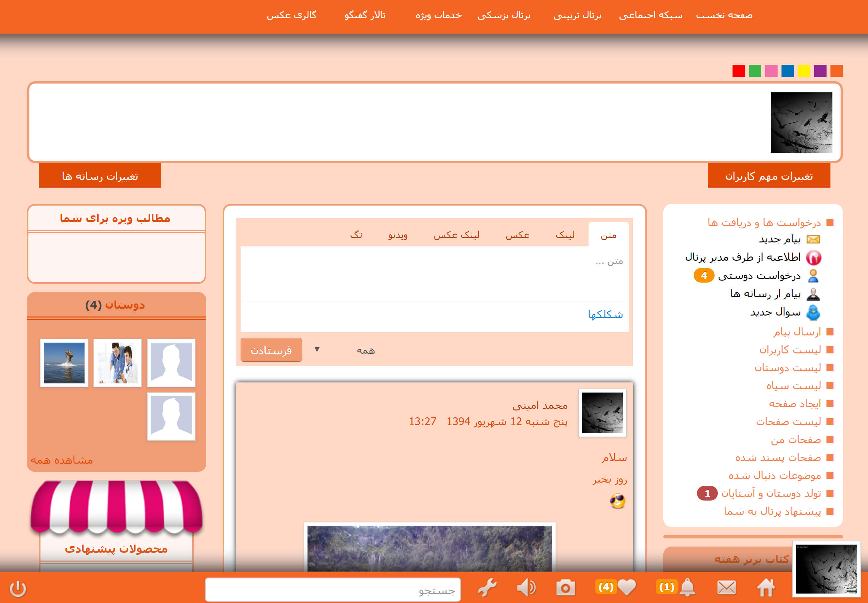The height and width of the screenshot is (603, 868).
Task: Switch to the ویدئو post tab
Action: (x=398, y=235)
